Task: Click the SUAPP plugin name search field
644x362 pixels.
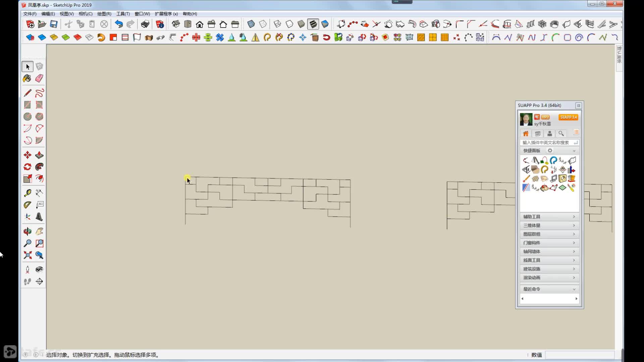Action: [x=549, y=142]
